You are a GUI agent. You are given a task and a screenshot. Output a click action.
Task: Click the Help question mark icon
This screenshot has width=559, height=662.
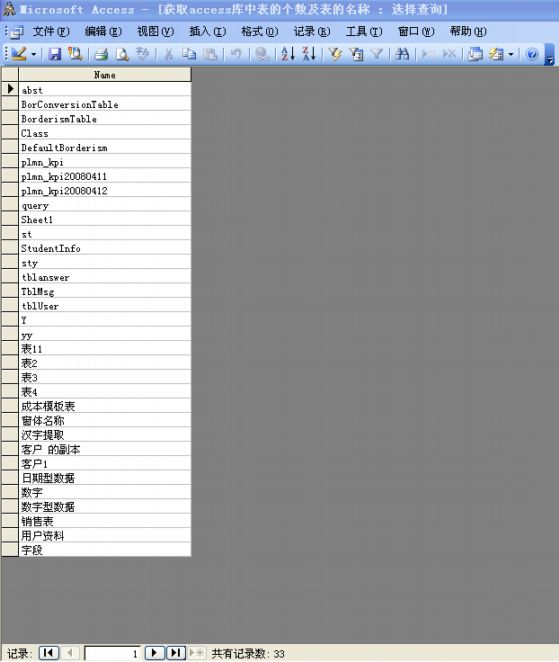click(x=532, y=54)
